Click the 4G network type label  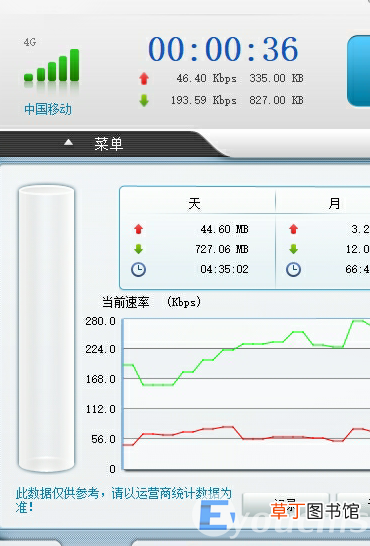click(x=30, y=42)
